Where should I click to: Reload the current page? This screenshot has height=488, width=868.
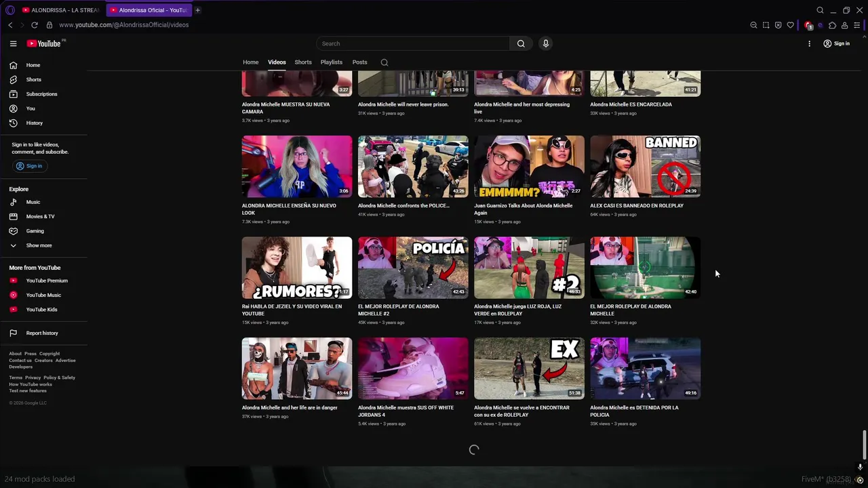[35, 25]
